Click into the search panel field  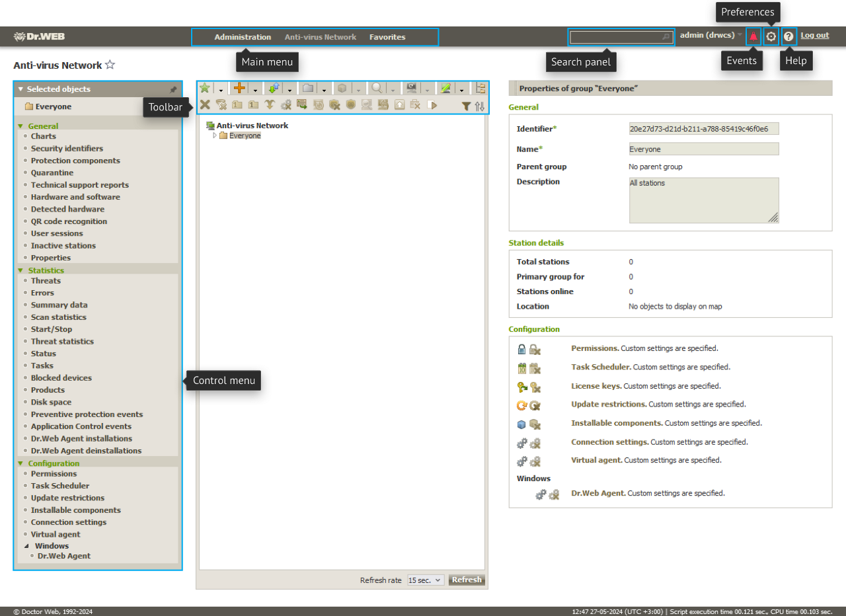click(x=615, y=37)
